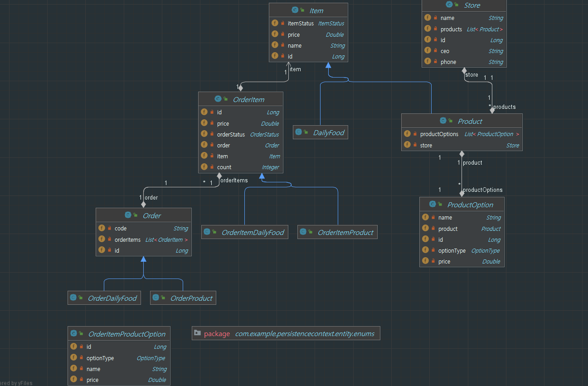This screenshot has height=386, width=588.
Task: Select orderStatus field in OrderItem
Action: pyautogui.click(x=241, y=134)
